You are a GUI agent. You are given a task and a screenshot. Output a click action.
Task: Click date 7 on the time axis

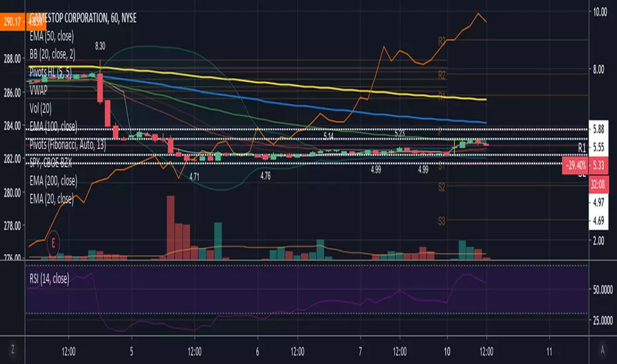(360, 351)
